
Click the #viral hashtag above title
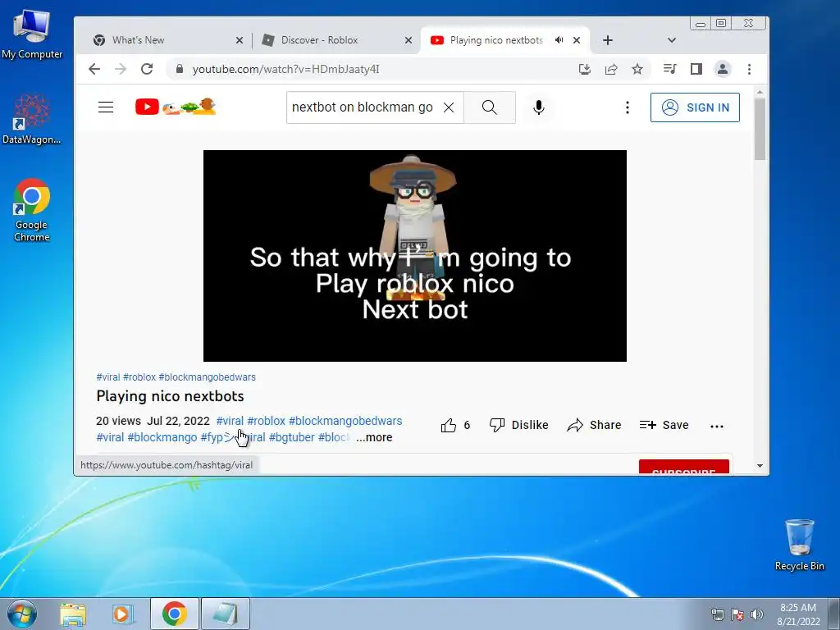coord(108,377)
